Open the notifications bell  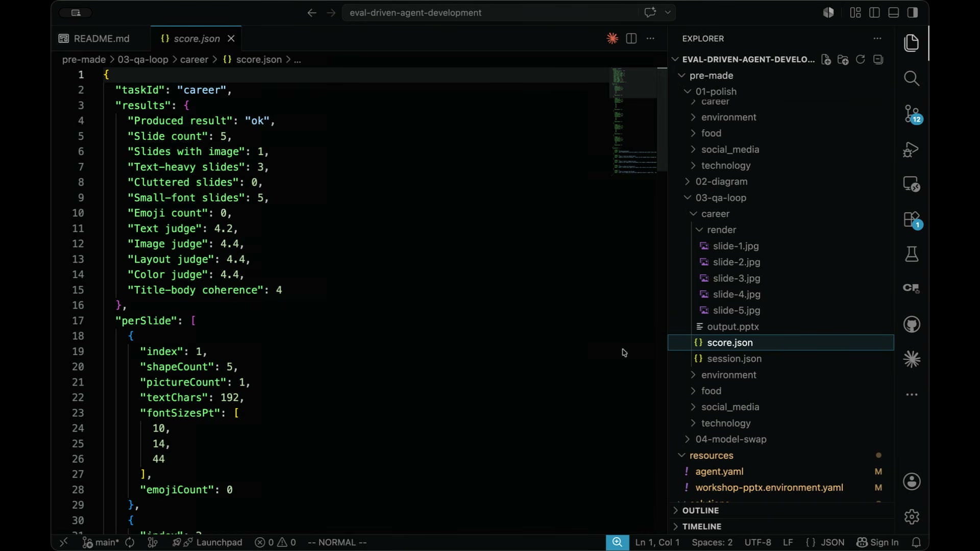tap(916, 542)
